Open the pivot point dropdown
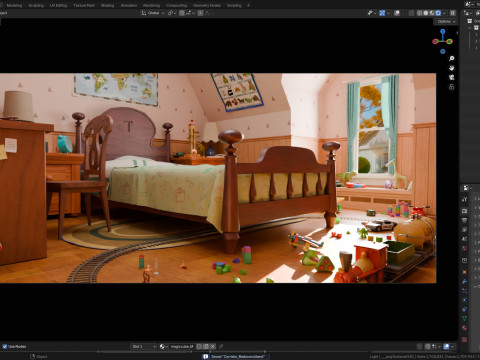The image size is (480, 360). (x=172, y=13)
